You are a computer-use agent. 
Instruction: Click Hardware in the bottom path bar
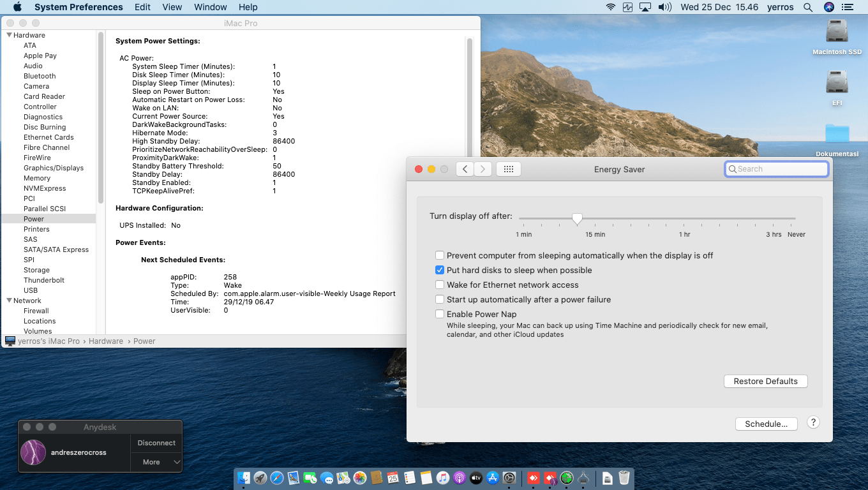point(106,341)
